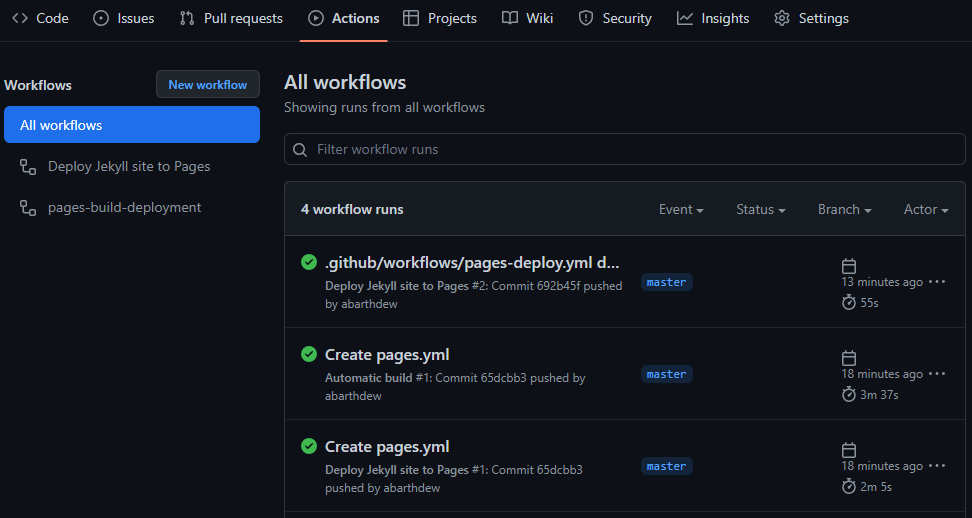Click the workflow icon beside Deploy Jekyll site to Pages
Viewport: 972px width, 518px height.
click(x=28, y=167)
